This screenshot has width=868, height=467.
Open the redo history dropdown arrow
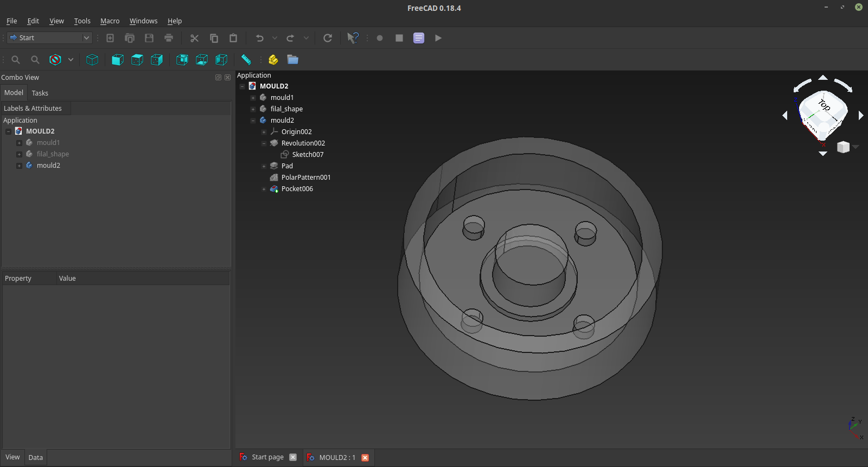tap(306, 38)
